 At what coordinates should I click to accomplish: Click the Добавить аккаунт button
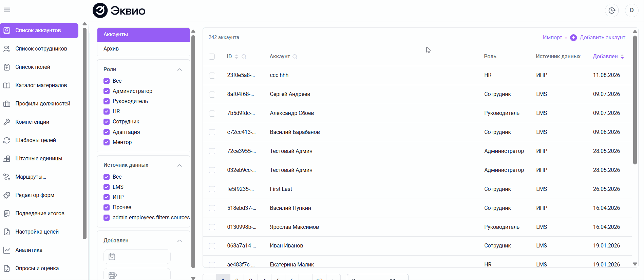[x=598, y=38]
